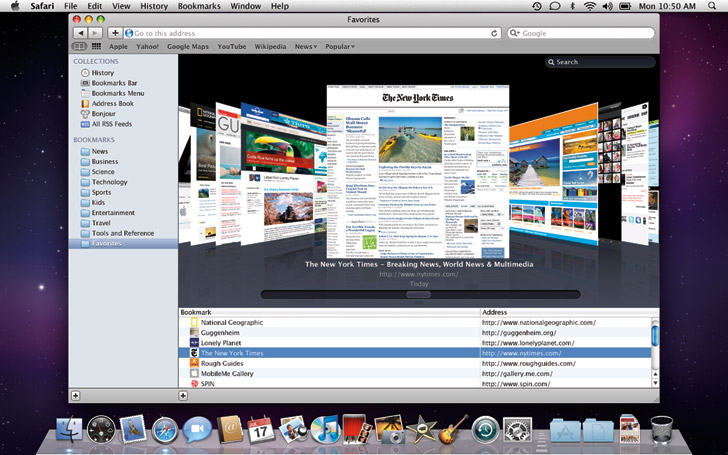Viewport: 728px width, 455px height.
Task: Click in the Google search field
Action: (x=581, y=33)
